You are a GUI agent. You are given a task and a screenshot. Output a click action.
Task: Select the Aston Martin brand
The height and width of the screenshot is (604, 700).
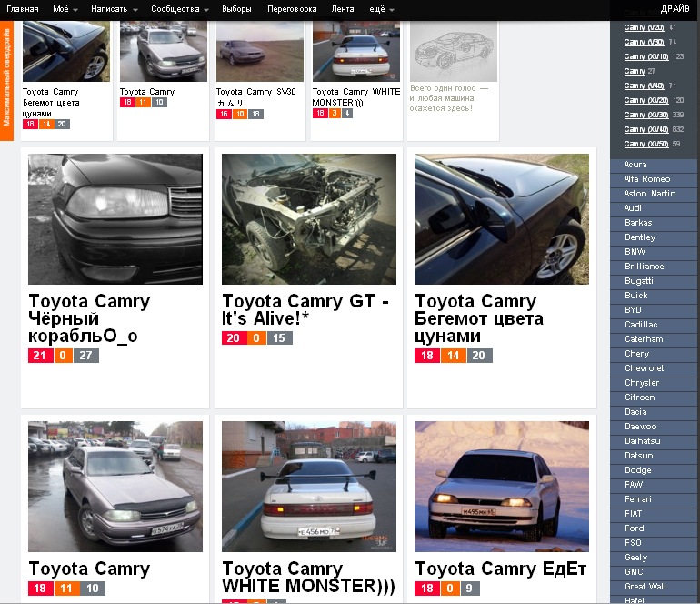654,194
